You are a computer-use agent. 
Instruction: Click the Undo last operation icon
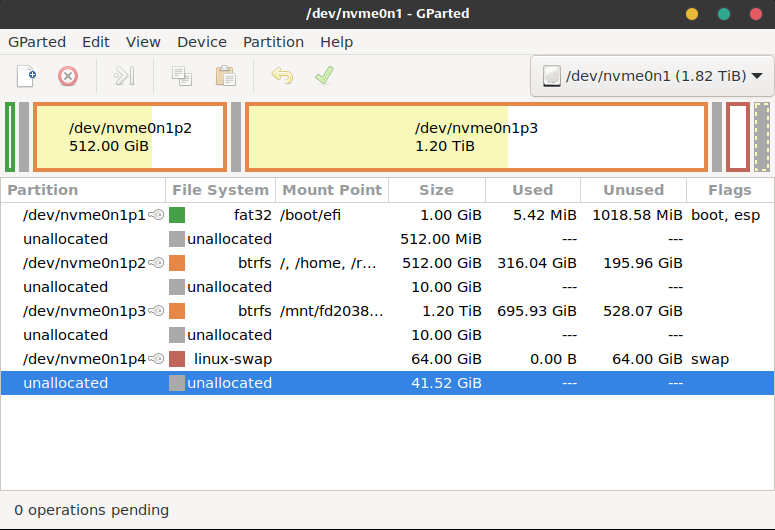282,76
